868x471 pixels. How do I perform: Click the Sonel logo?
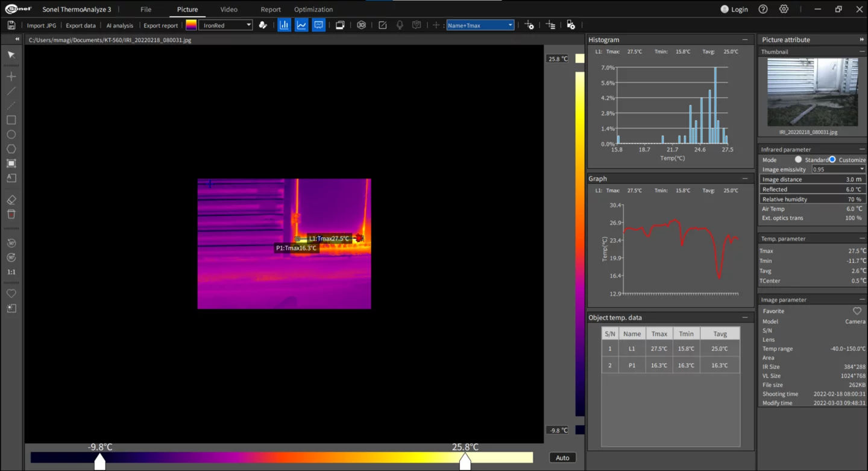(x=18, y=9)
